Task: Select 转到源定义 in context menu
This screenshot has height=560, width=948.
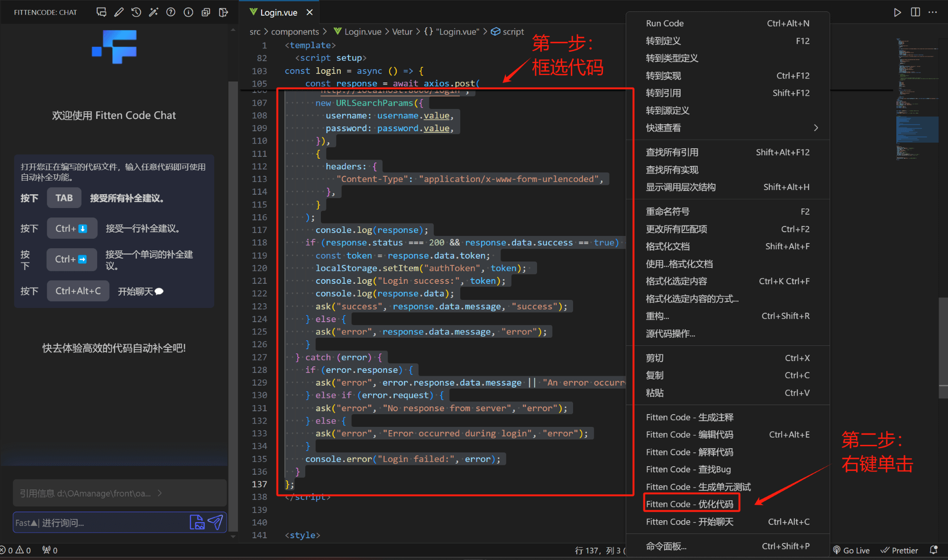Action: pyautogui.click(x=728, y=110)
